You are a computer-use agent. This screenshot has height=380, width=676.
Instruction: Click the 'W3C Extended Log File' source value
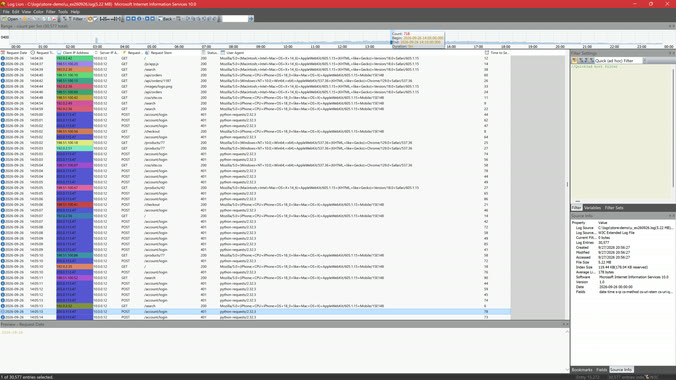click(x=616, y=232)
